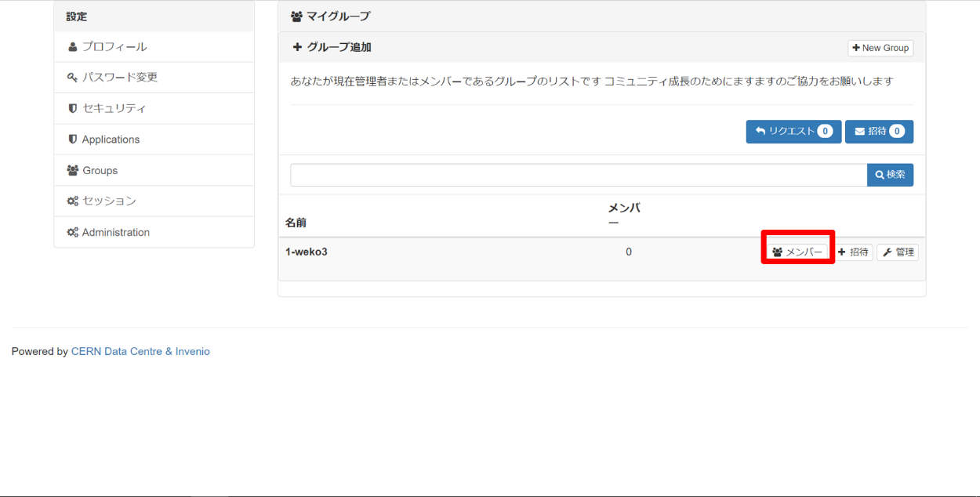Go to セキュリティ settings
Image resolution: width=980 pixels, height=497 pixels.
pos(114,108)
